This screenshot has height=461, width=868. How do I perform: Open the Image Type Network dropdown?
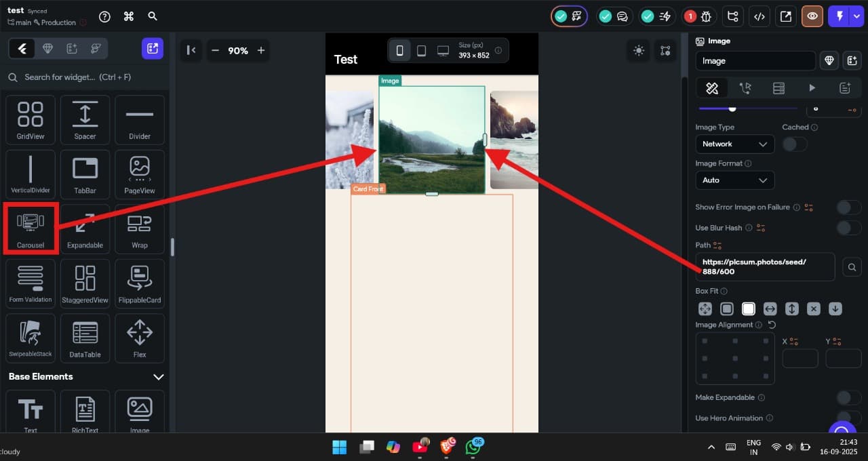(x=734, y=144)
